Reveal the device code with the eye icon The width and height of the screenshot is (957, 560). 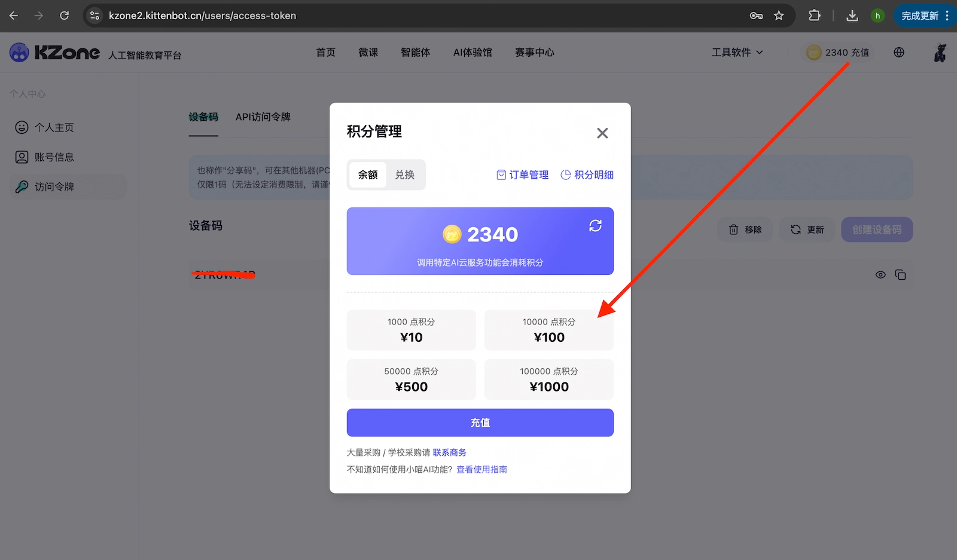(880, 274)
